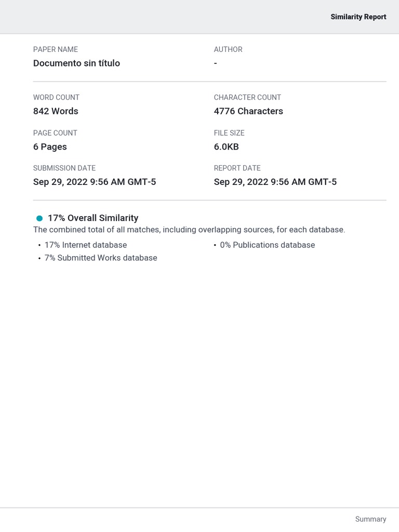Open the Summary footer link
399x532 pixels.
pos(370,519)
